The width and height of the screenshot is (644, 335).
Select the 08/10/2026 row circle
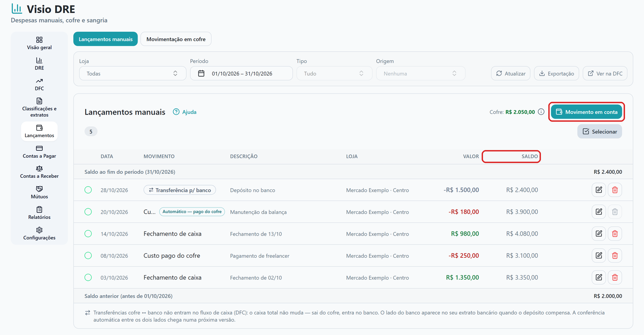click(x=88, y=255)
